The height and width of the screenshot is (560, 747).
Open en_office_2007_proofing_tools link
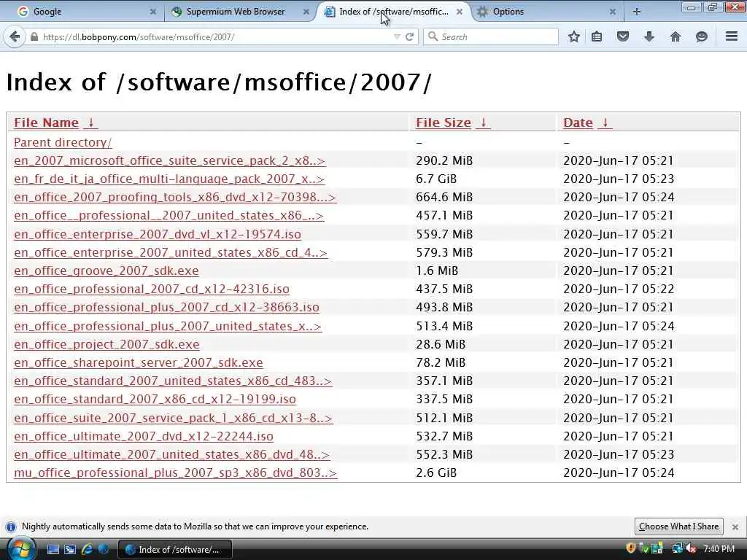tap(175, 197)
